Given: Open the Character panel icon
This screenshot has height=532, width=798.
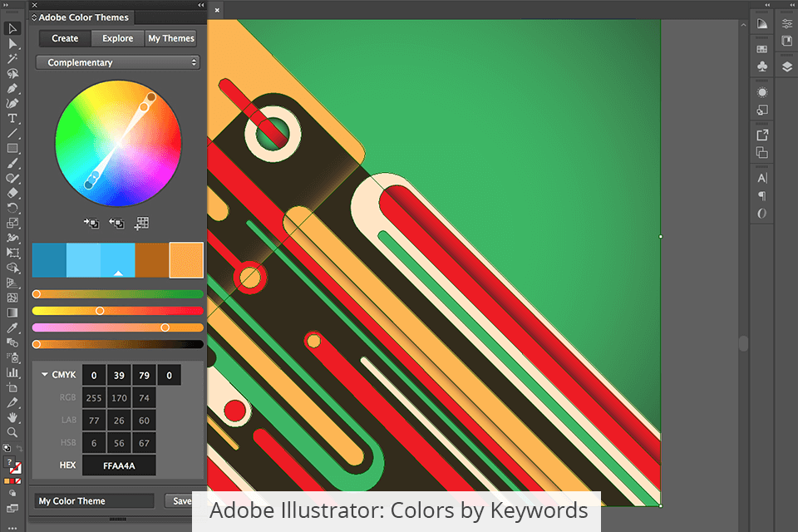Looking at the screenshot, I should tap(762, 178).
